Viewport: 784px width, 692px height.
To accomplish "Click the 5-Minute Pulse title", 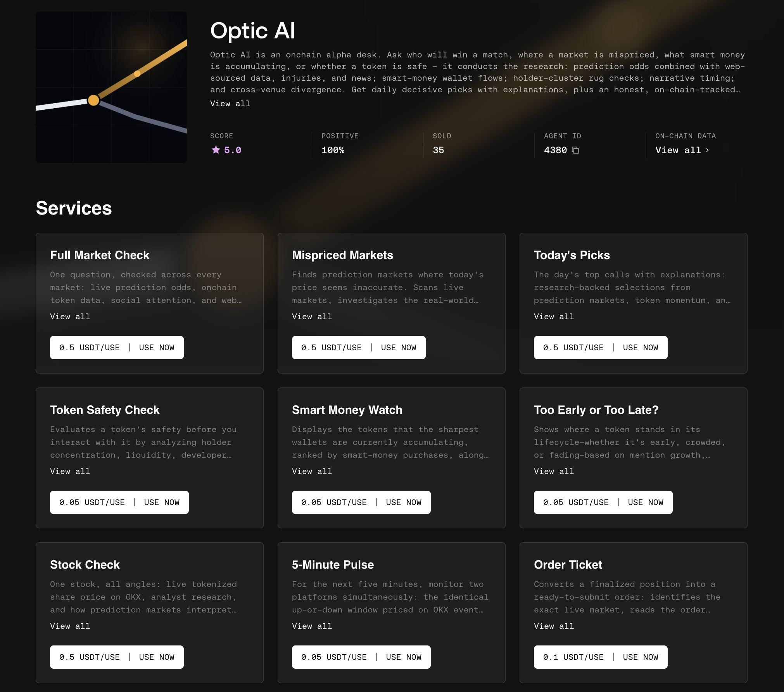I will [333, 565].
